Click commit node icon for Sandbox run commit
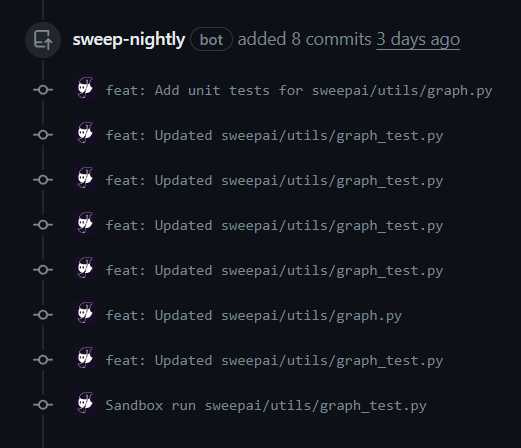This screenshot has width=521, height=448. [43, 405]
